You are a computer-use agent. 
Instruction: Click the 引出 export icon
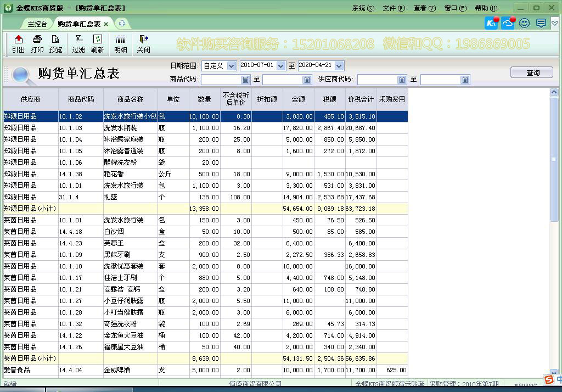point(18,44)
